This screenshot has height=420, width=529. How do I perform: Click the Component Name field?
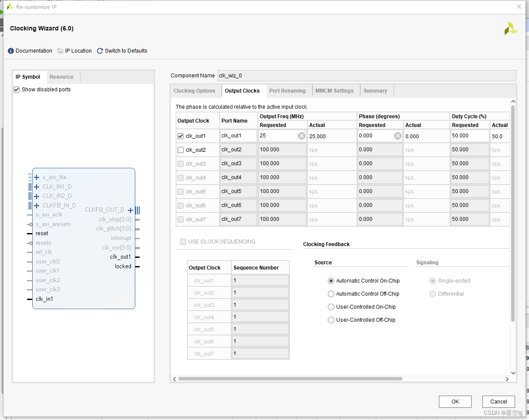tap(367, 76)
